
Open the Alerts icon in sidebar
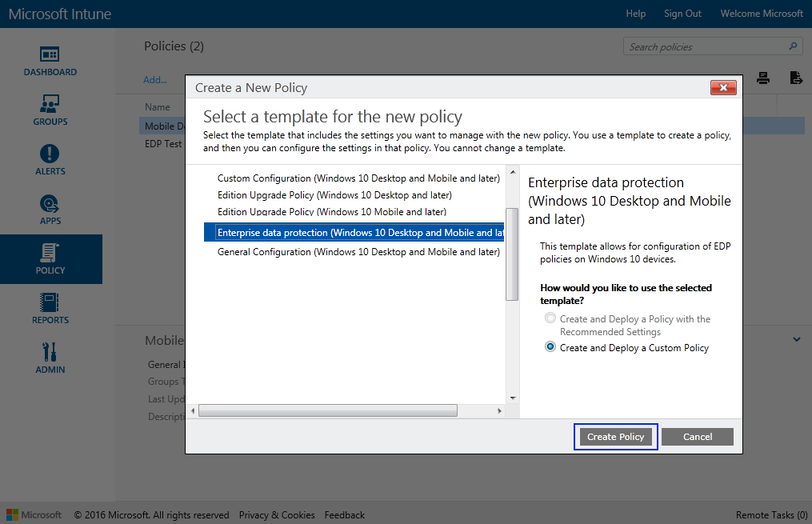[x=50, y=154]
